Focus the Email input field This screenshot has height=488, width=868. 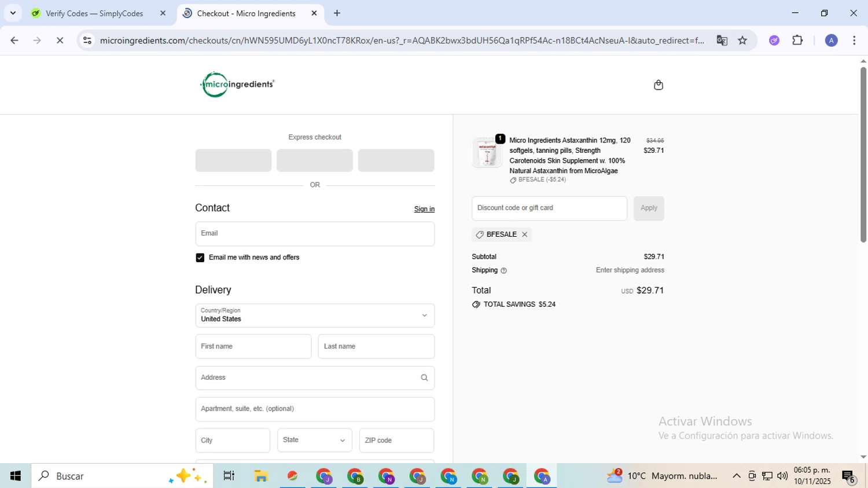315,234
